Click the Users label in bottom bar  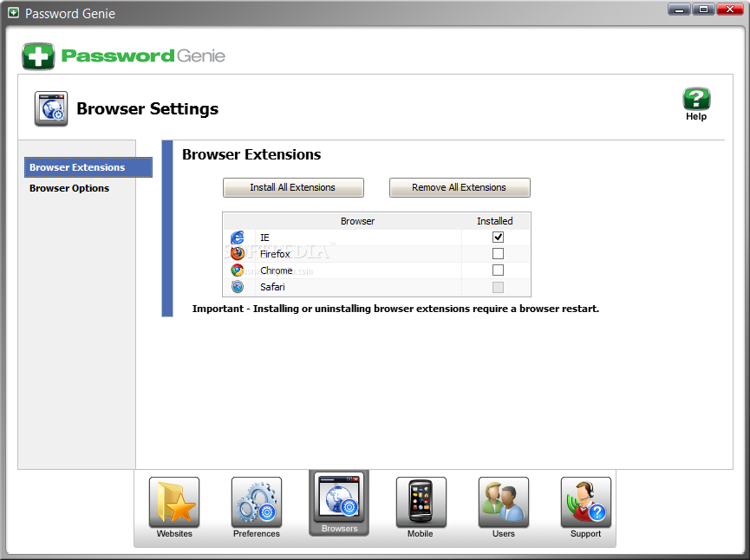pos(504,534)
